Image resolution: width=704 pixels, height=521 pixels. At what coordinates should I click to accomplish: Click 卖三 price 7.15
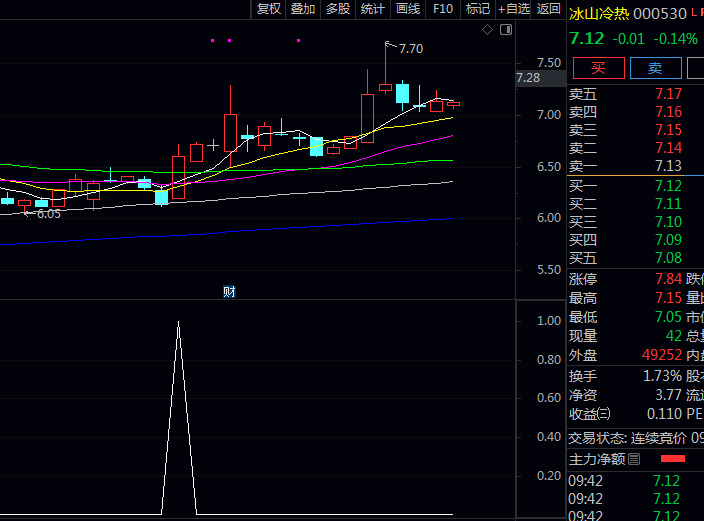[668, 130]
